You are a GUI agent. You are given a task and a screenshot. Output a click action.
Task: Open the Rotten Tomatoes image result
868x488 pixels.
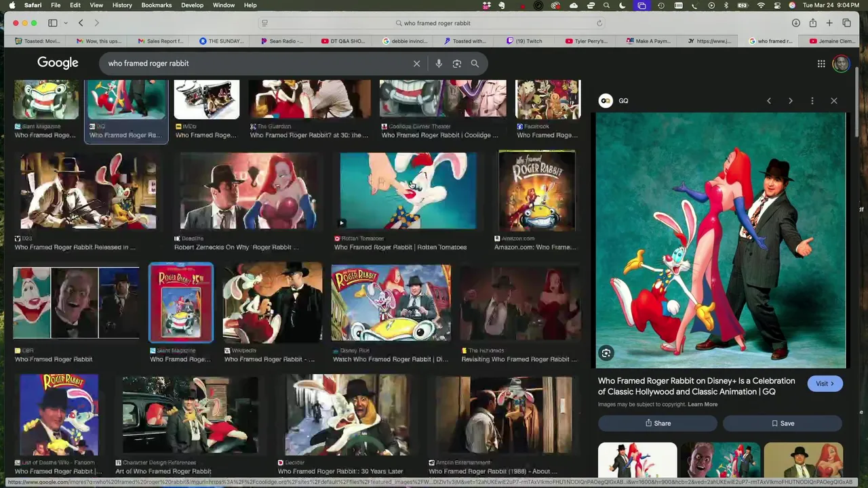(x=408, y=191)
